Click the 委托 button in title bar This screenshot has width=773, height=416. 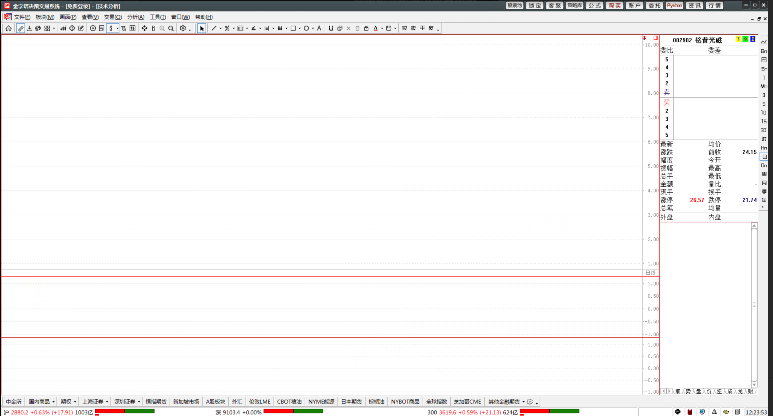(654, 5)
